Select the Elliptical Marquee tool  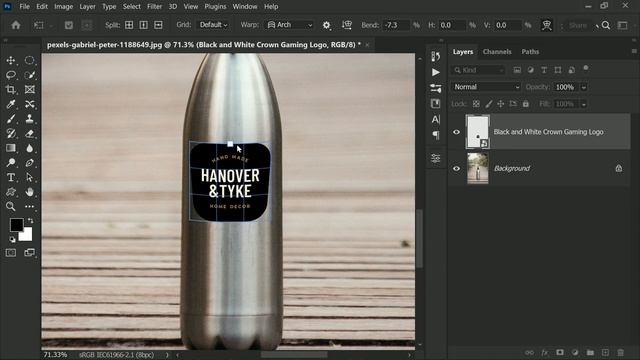pyautogui.click(x=29, y=60)
